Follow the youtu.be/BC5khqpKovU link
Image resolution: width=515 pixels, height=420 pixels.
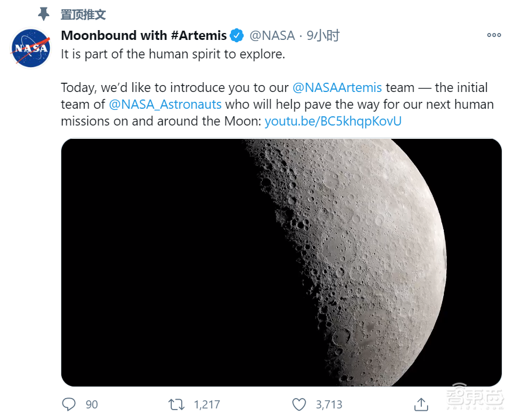point(333,121)
